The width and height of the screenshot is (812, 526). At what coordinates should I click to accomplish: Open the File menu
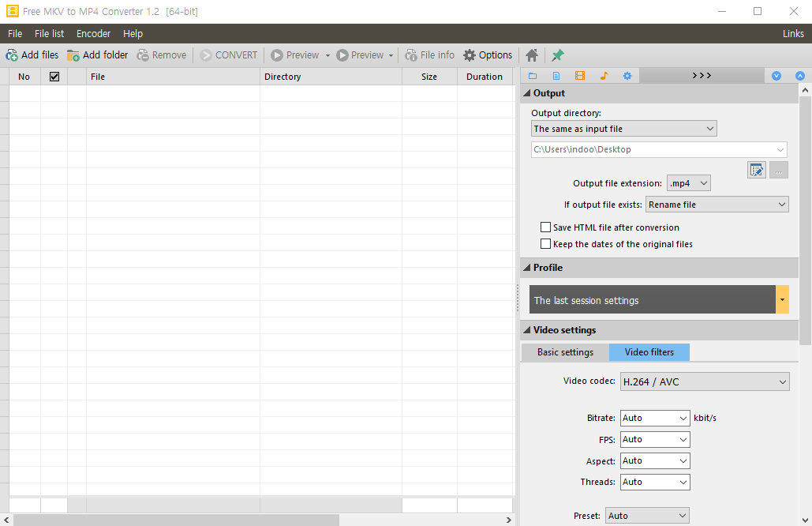click(15, 34)
